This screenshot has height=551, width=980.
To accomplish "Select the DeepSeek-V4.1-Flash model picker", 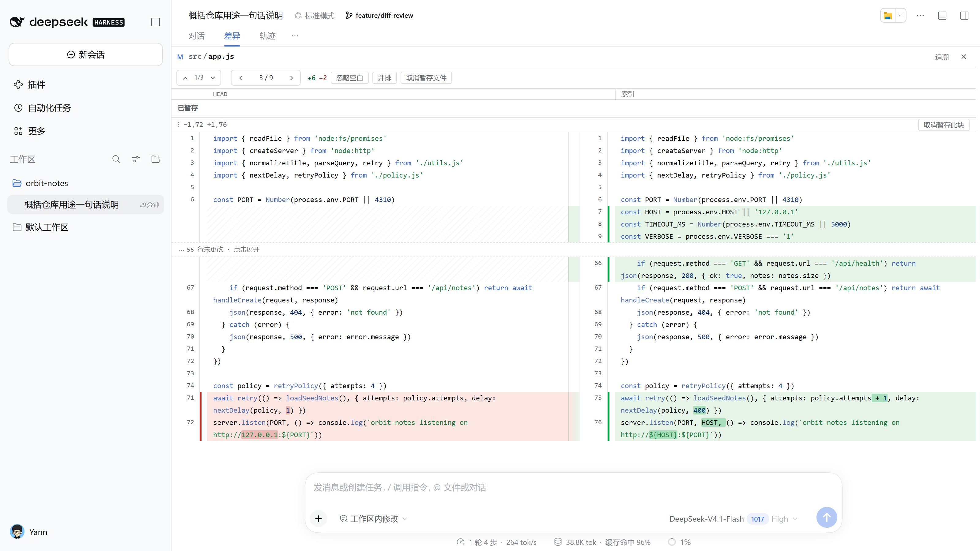I will pos(706,519).
